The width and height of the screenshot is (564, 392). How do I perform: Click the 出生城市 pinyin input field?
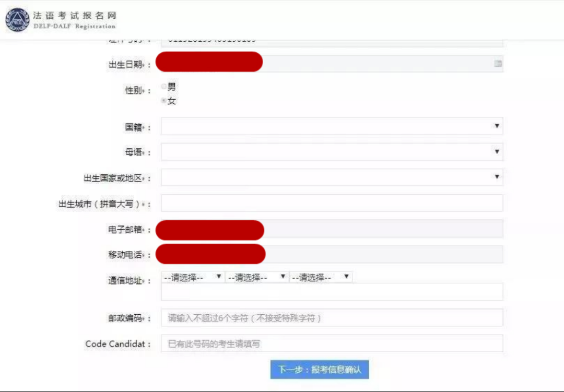click(332, 203)
